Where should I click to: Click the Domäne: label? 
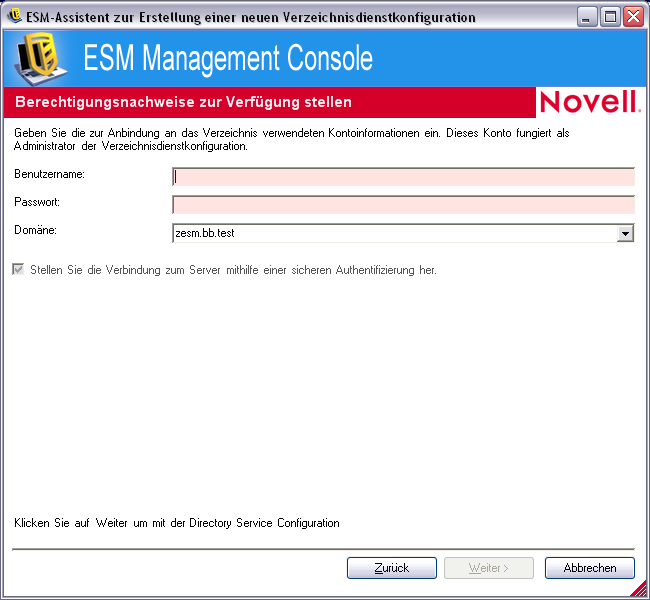coord(35,230)
